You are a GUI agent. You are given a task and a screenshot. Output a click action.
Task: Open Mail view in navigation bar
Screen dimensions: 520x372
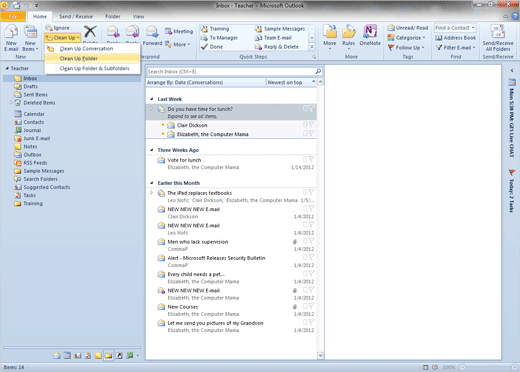click(57, 356)
